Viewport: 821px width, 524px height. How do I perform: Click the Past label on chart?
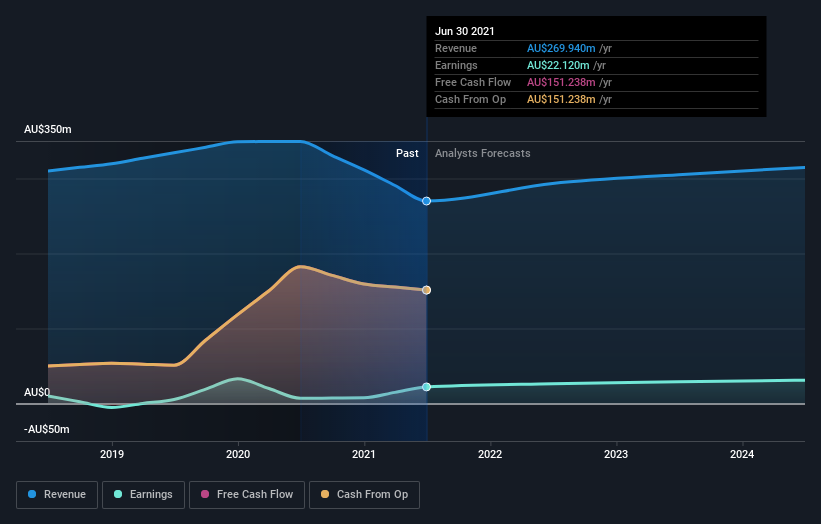click(x=407, y=153)
